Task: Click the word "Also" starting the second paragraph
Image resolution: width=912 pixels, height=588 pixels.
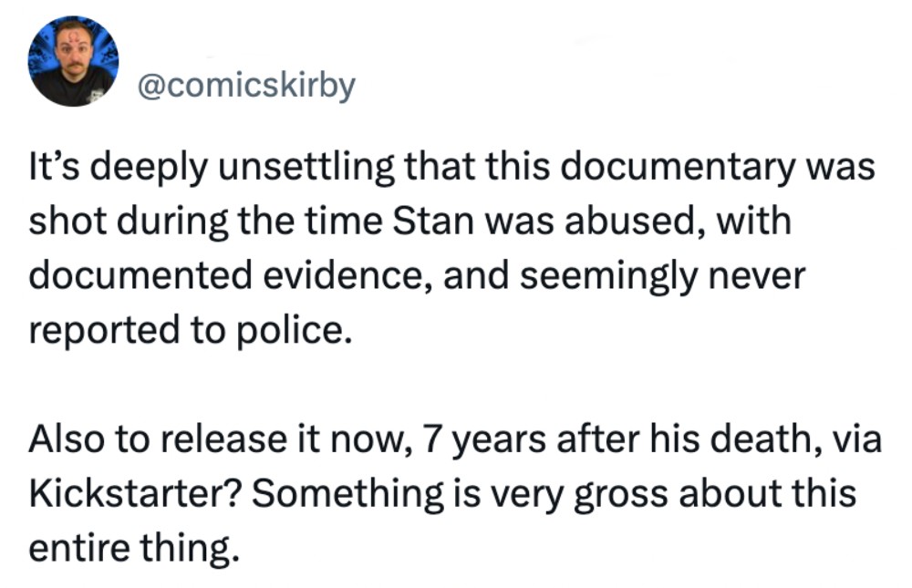Action: [x=67, y=439]
